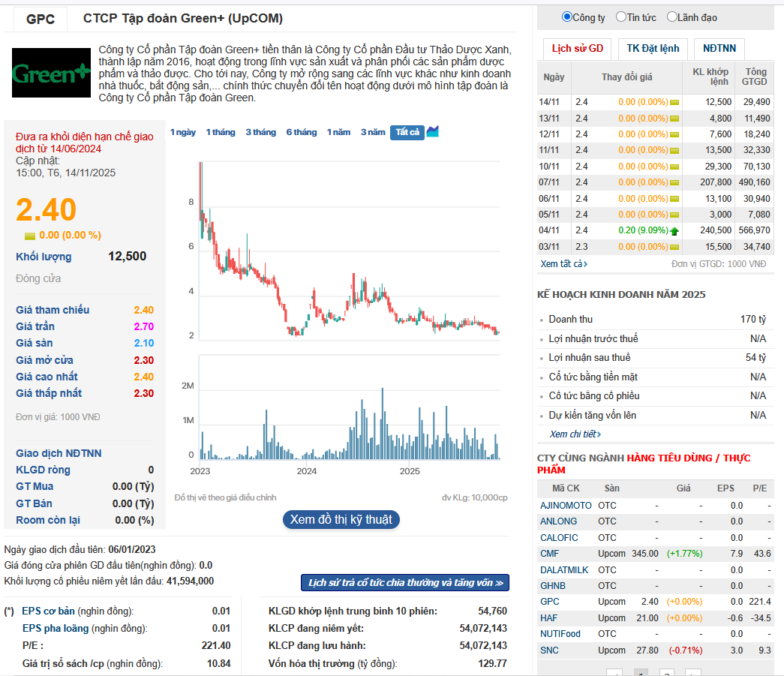
Task: Open the area chart type icon
Action: [433, 131]
